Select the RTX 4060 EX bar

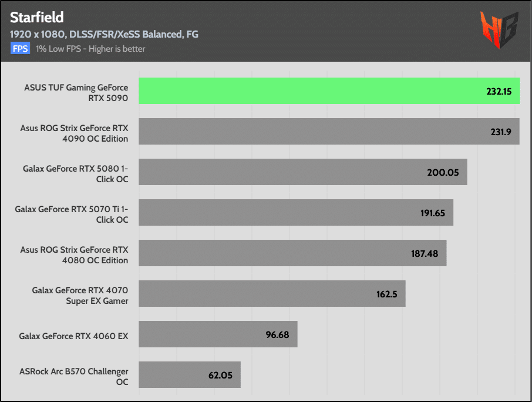(x=218, y=334)
